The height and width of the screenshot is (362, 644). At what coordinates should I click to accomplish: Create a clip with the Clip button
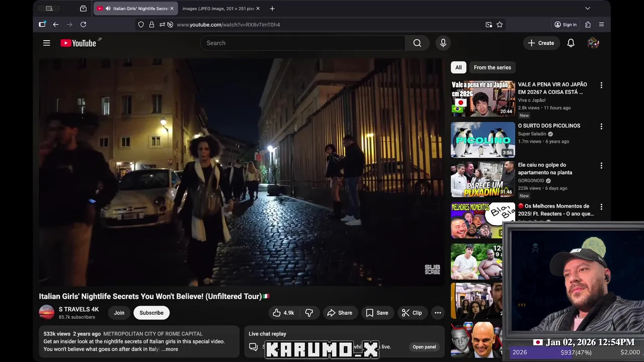pos(412,313)
